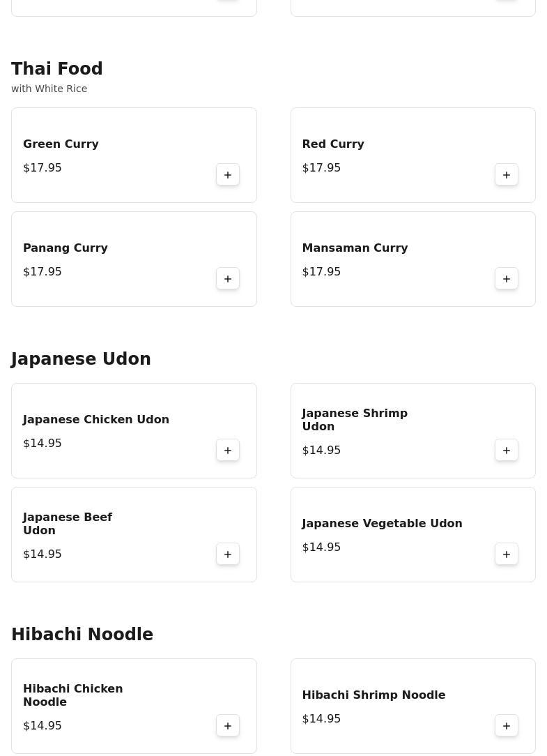Click the Red Curry item name
Image resolution: width=547 pixels, height=756 pixels.
tap(333, 144)
